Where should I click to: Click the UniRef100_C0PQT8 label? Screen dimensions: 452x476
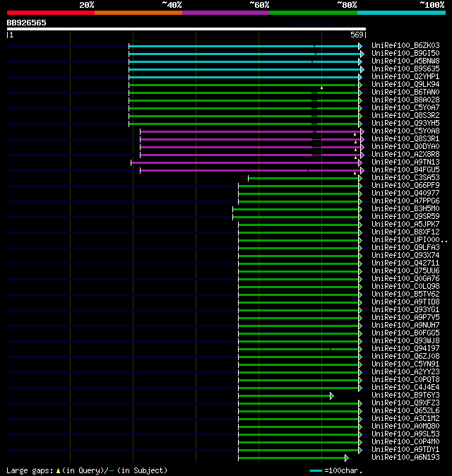pyautogui.click(x=405, y=380)
